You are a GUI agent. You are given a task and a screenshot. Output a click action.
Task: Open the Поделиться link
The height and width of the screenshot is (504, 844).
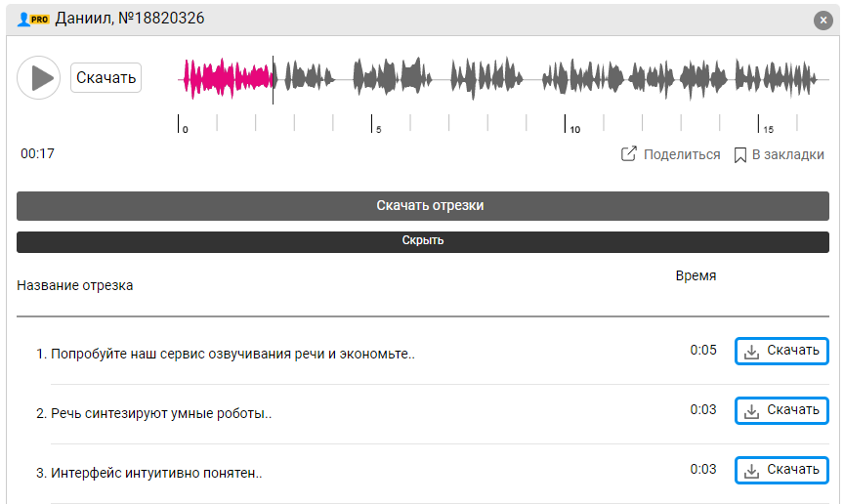pyautogui.click(x=681, y=154)
